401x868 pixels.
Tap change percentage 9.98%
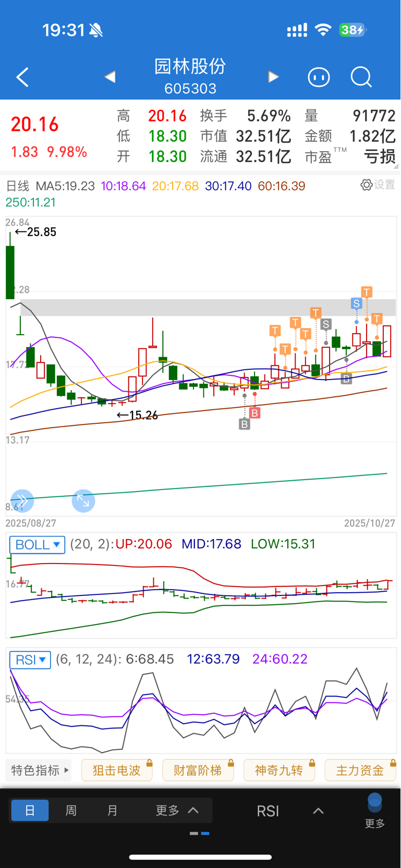click(67, 152)
